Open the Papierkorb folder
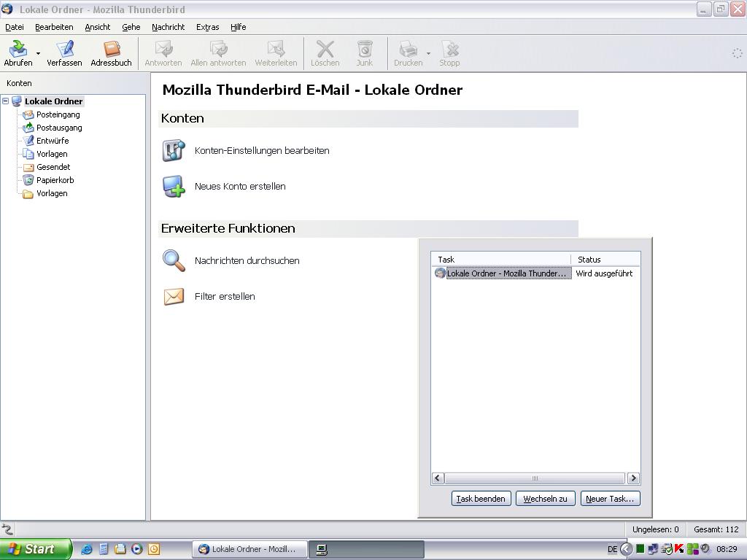The image size is (747, 560). click(55, 180)
